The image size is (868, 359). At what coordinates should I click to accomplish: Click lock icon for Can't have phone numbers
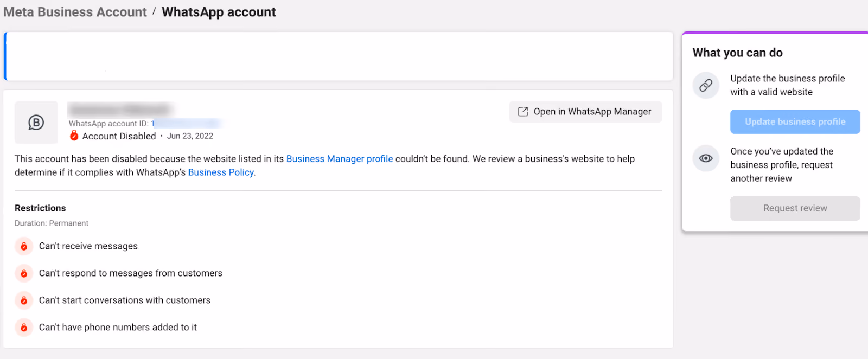coord(24,328)
